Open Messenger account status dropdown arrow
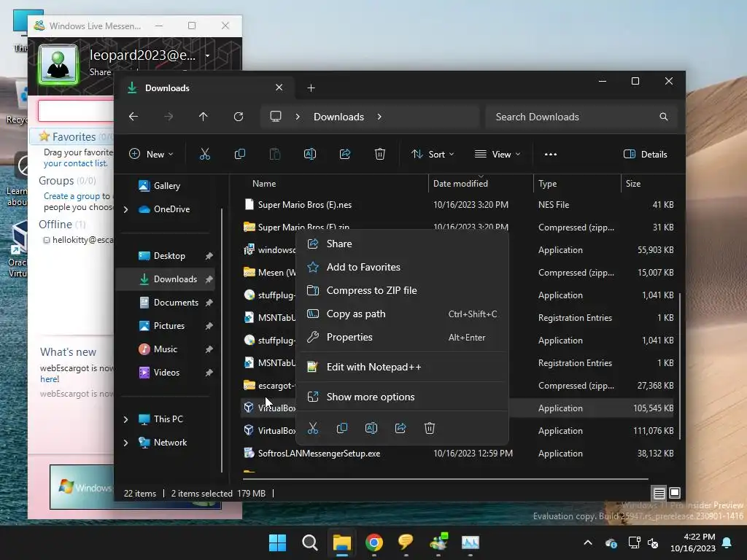 pyautogui.click(x=208, y=55)
